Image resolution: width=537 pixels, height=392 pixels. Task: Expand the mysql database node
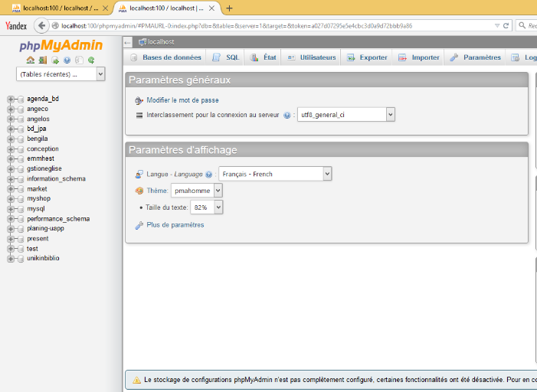[x=11, y=208]
